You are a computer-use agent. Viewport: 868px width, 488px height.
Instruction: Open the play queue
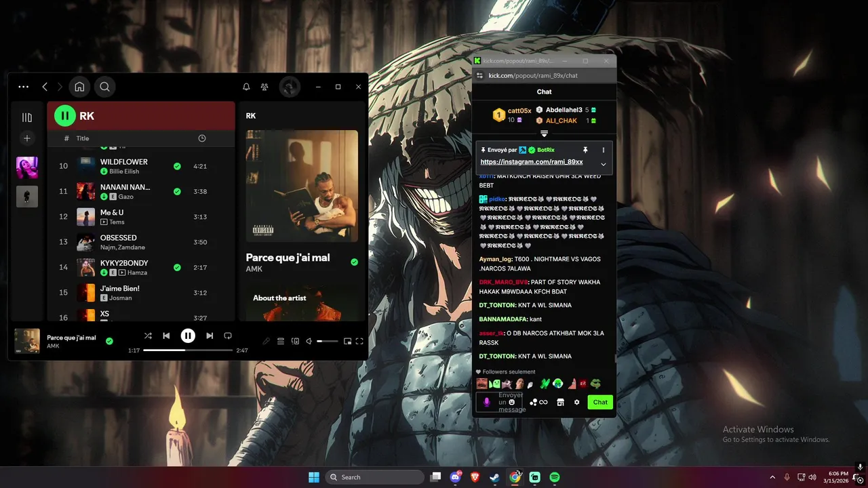281,342
